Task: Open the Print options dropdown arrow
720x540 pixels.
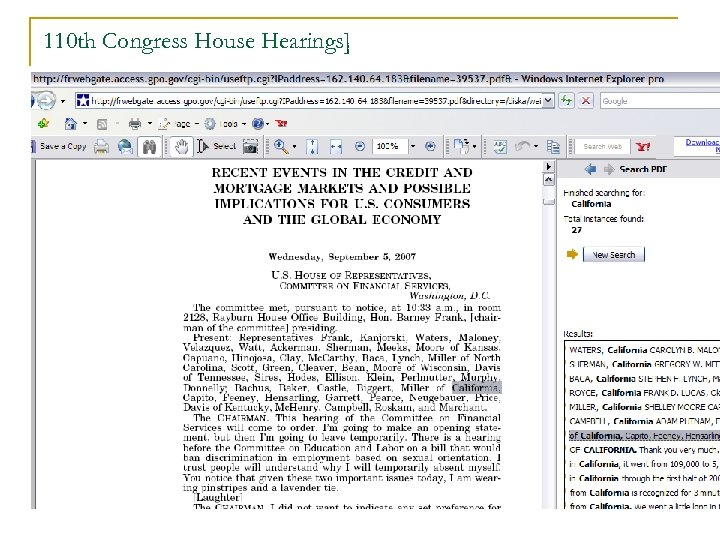Action: 150,124
